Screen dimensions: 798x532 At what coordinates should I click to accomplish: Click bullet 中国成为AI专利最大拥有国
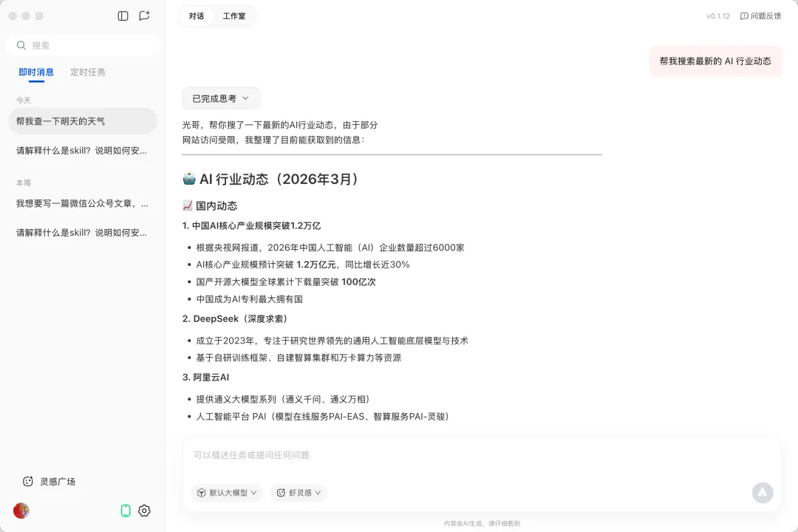(x=250, y=299)
